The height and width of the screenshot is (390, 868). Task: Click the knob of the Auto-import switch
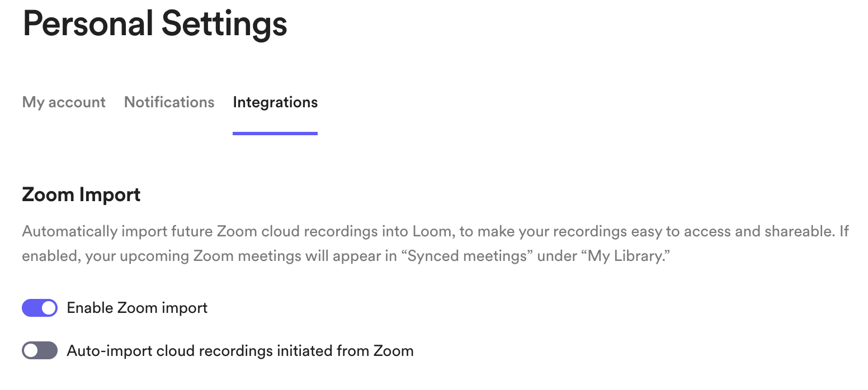tap(31, 351)
